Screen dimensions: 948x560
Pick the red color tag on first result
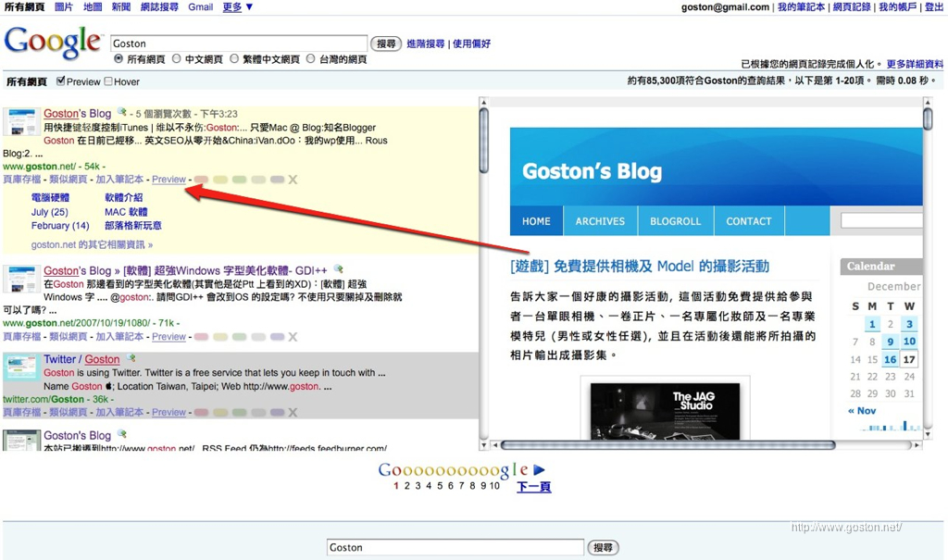[x=200, y=180]
